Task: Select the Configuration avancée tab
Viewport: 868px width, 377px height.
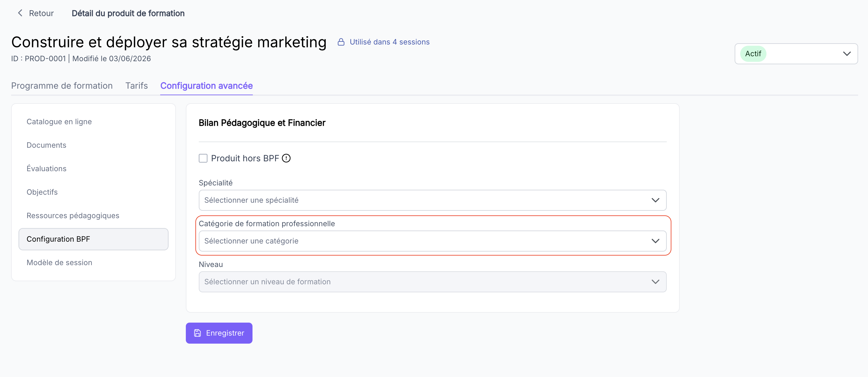Action: tap(207, 86)
